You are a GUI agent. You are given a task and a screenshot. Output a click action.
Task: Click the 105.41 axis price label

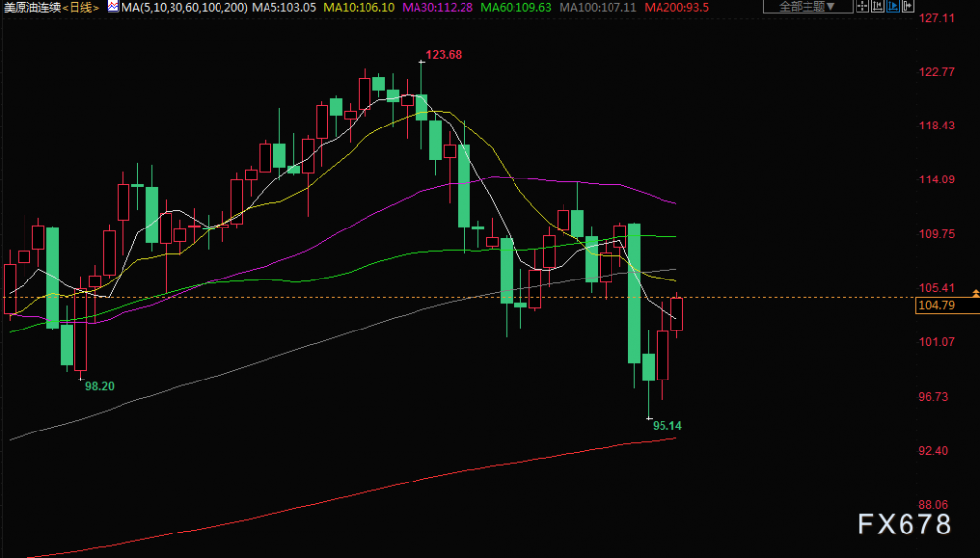click(936, 288)
